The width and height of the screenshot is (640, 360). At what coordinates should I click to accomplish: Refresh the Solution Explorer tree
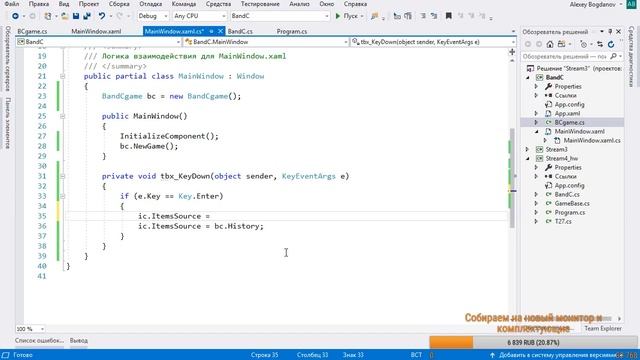coord(611,44)
